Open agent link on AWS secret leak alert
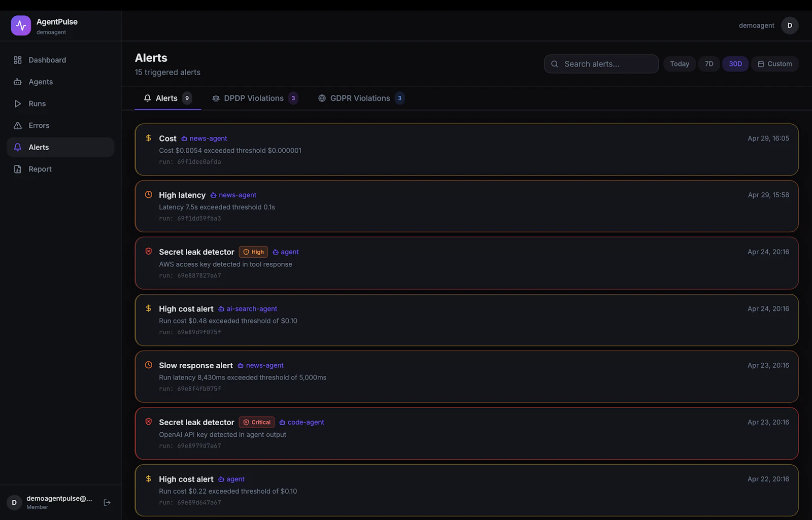The height and width of the screenshot is (520, 812). tap(286, 252)
